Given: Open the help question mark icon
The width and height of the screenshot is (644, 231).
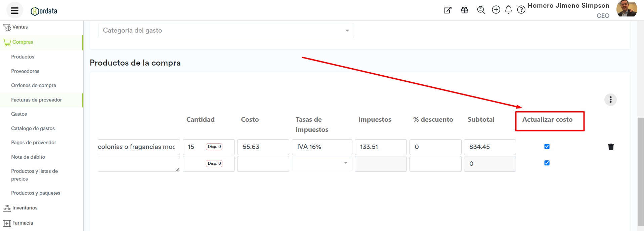Looking at the screenshot, I should click(x=521, y=10).
